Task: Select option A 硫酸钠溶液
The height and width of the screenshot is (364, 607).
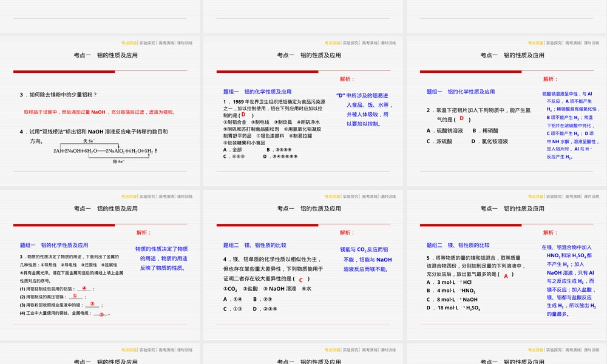Action: click(x=444, y=131)
